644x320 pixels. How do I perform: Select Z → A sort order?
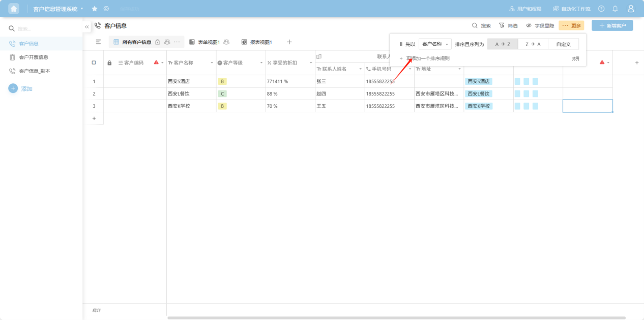(x=533, y=44)
